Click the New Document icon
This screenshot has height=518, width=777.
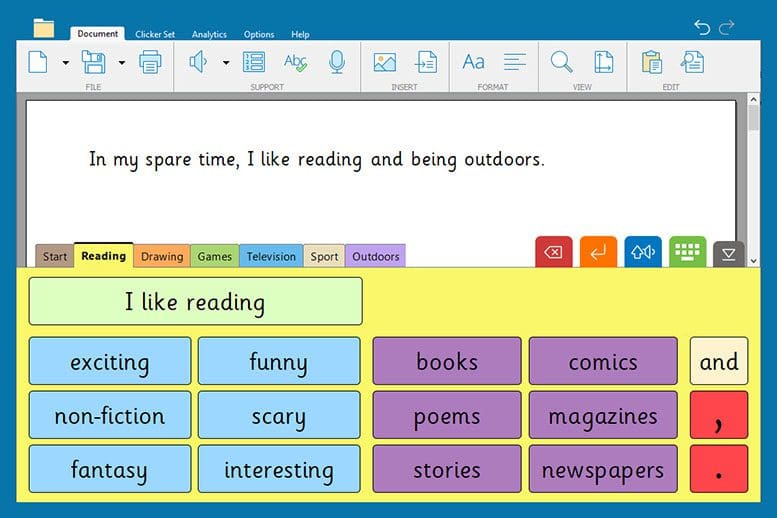(38, 62)
